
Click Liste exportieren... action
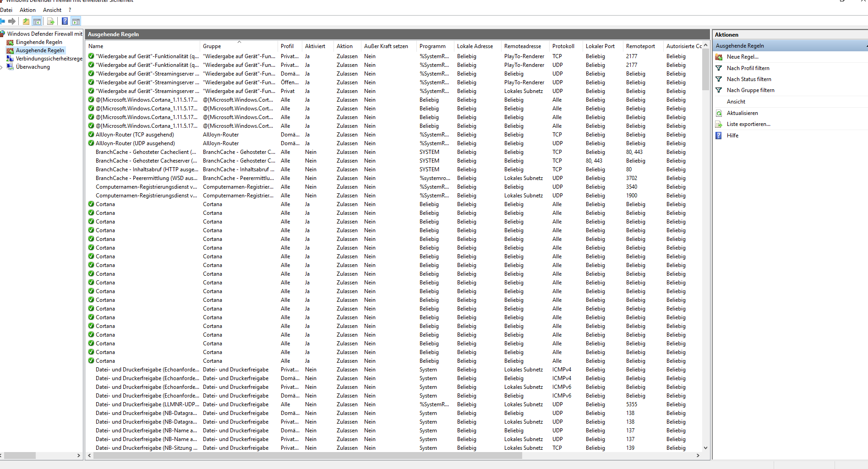point(748,124)
